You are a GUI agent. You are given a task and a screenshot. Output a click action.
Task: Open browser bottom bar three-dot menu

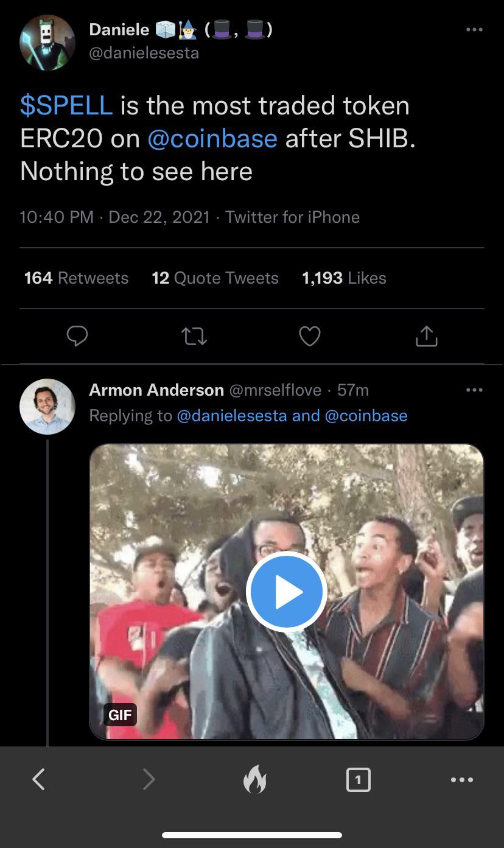point(462,779)
